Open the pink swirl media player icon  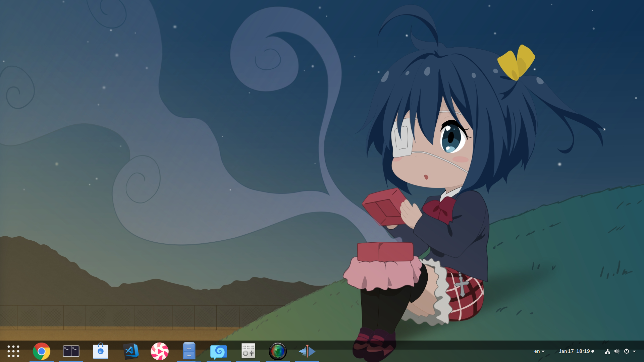tap(160, 351)
